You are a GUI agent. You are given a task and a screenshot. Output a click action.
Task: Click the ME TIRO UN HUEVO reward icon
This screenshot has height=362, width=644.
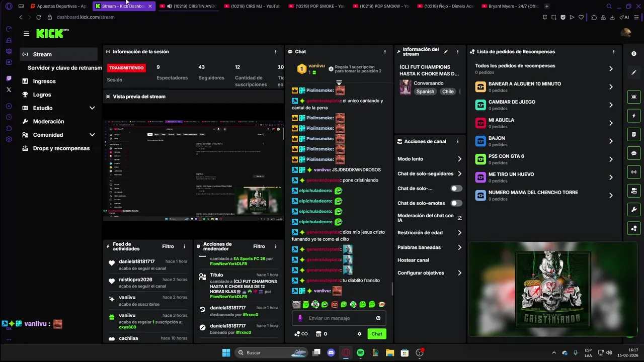(x=480, y=177)
